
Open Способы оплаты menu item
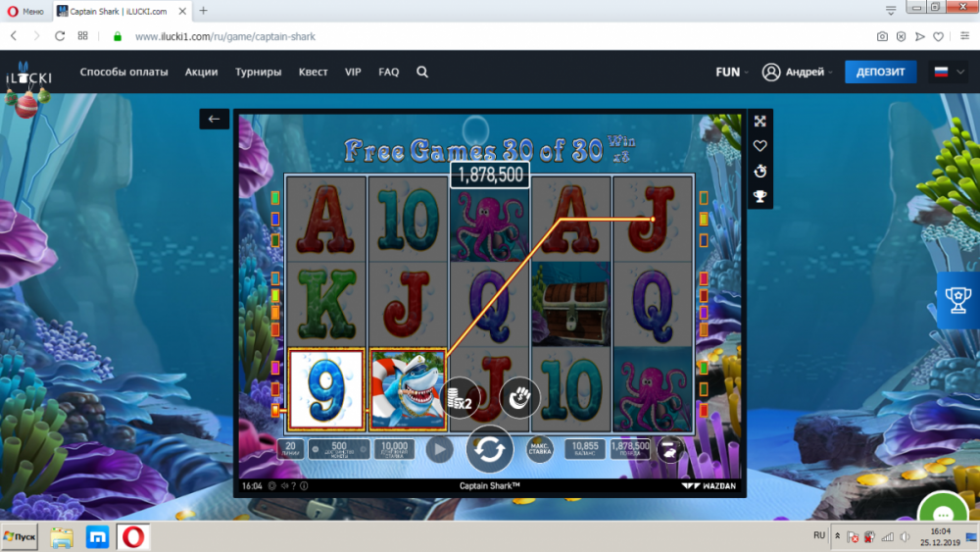coord(123,72)
